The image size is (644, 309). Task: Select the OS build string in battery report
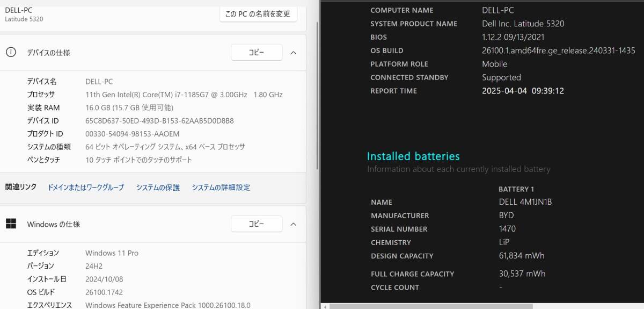pos(558,51)
